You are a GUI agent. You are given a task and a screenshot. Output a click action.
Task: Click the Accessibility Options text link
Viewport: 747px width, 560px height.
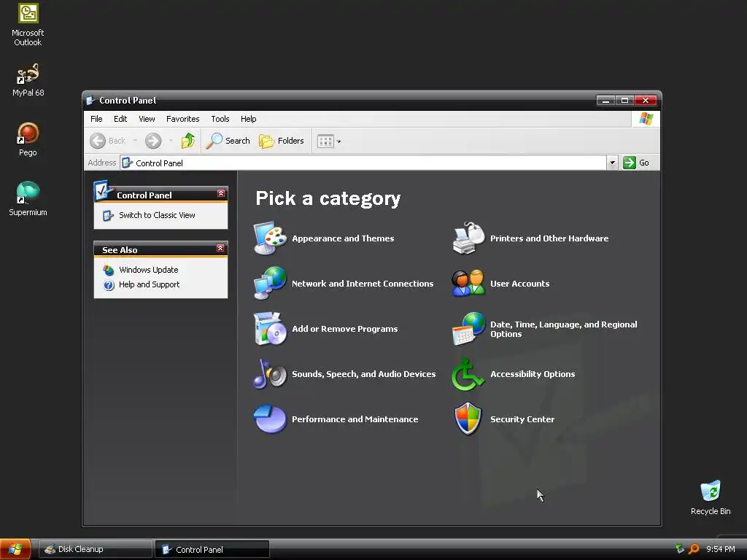(x=532, y=374)
